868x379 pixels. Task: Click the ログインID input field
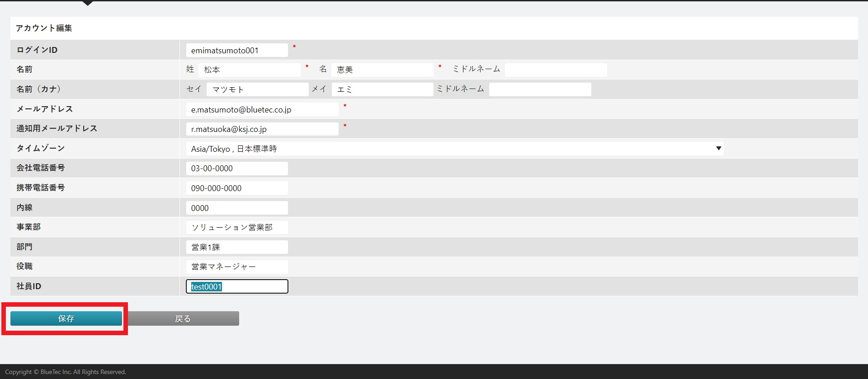pyautogui.click(x=236, y=50)
